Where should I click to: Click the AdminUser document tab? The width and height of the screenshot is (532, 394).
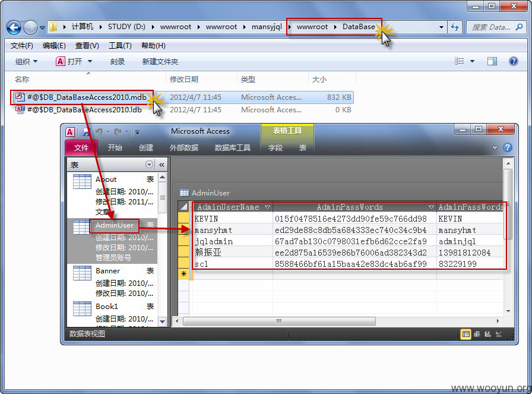point(205,193)
